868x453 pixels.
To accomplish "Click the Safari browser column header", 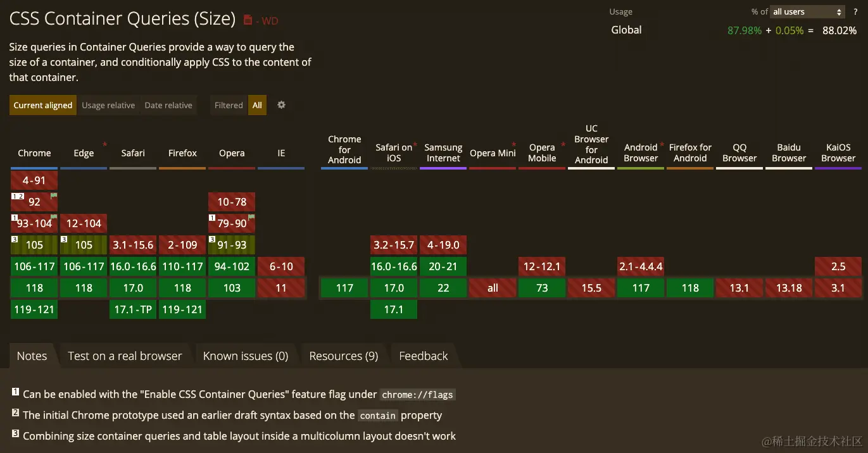I will [133, 153].
